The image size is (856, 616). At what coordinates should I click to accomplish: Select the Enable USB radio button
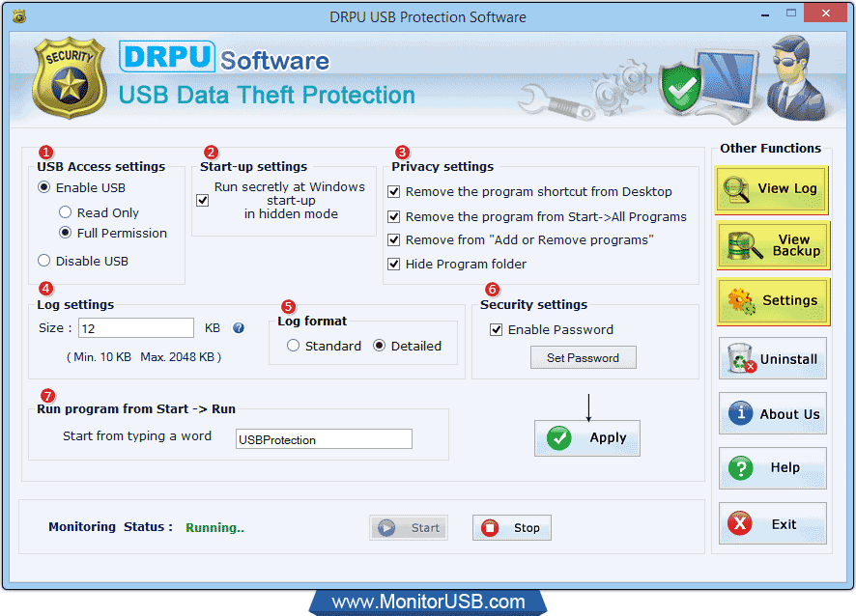[x=44, y=187]
